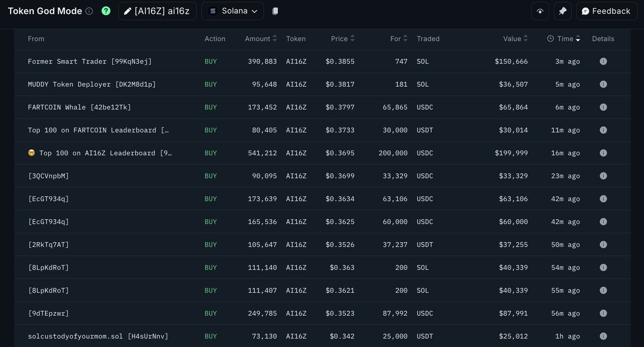Click the Action column header
Viewport: 644px width, 347px height.
[215, 39]
